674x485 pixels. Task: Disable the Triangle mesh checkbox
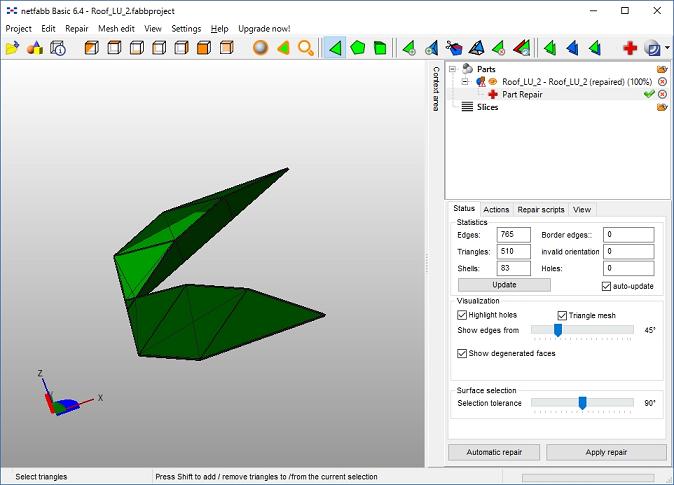562,315
